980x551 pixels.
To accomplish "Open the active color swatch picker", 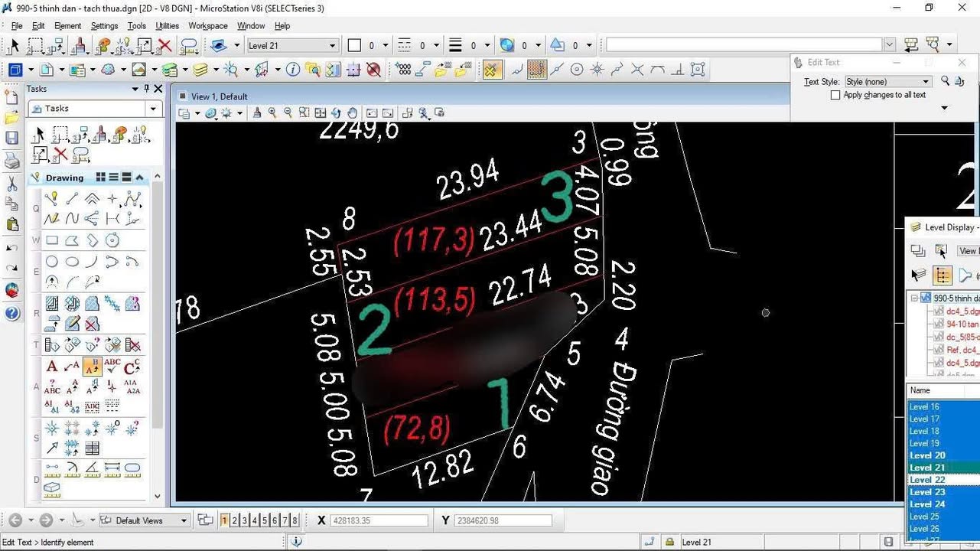I will pos(354,46).
